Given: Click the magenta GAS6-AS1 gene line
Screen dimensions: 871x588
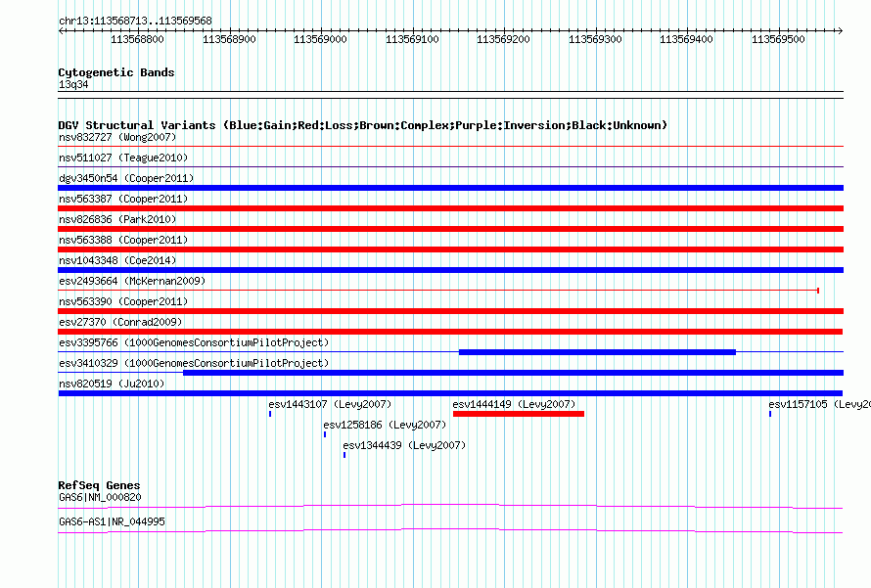Looking at the screenshot, I should coord(450,530).
